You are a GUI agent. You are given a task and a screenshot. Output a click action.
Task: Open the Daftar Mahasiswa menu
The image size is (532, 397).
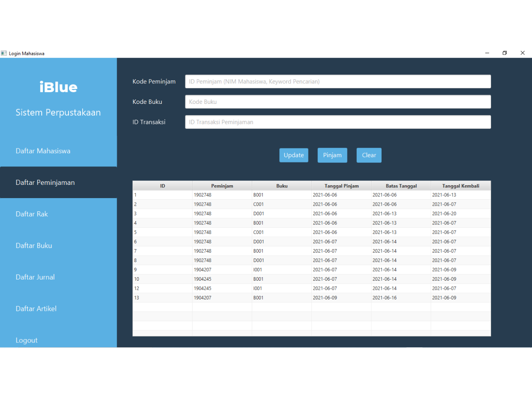[x=43, y=151]
